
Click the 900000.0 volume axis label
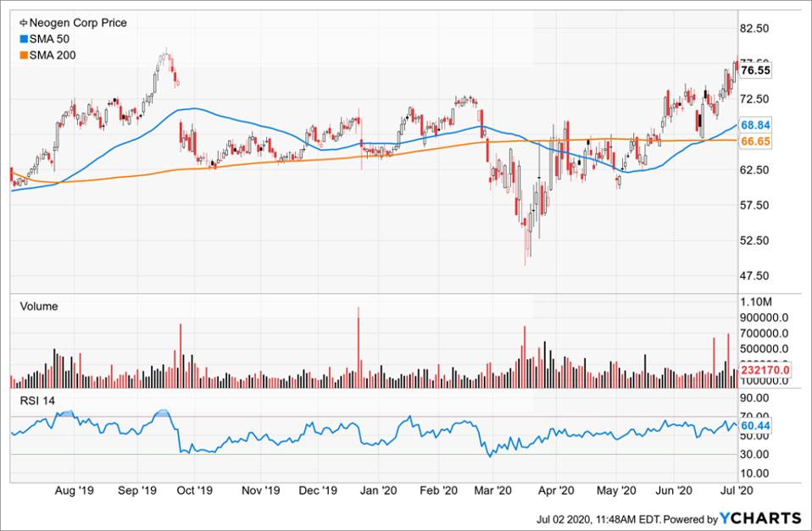(x=764, y=318)
